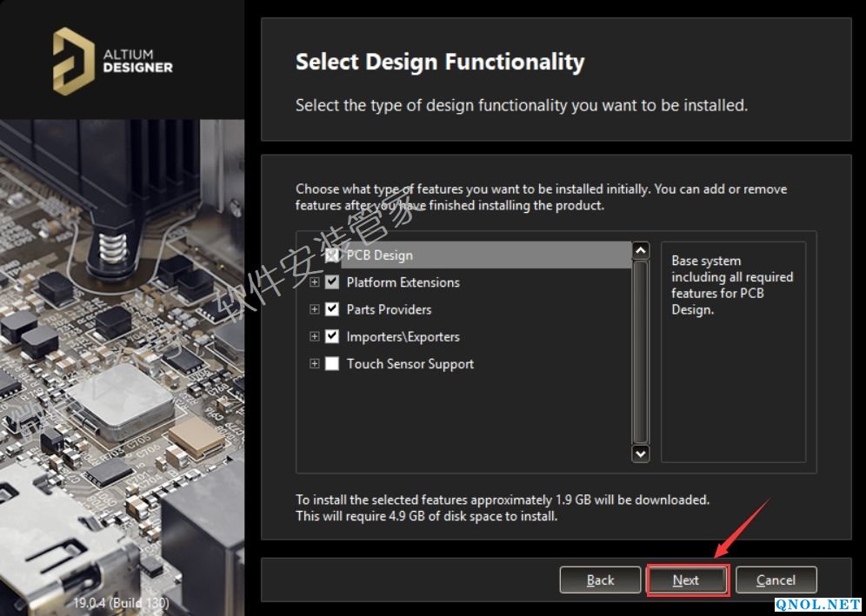Uncheck the Platform Extensions checkbox
Screen dimensions: 866x616
(x=331, y=282)
